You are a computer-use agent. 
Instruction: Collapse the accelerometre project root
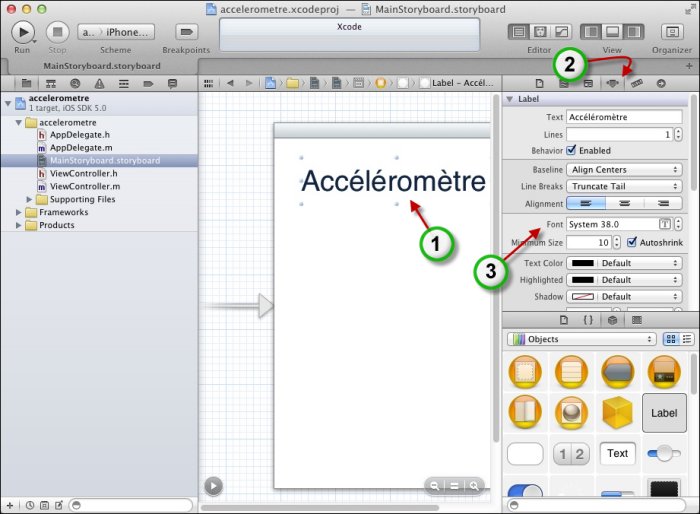click(8, 104)
